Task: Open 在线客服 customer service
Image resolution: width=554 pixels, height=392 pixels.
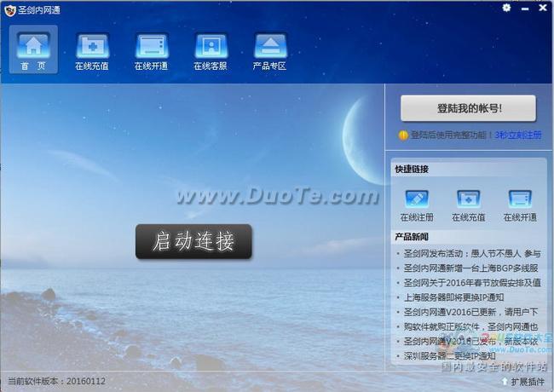Action: point(211,49)
